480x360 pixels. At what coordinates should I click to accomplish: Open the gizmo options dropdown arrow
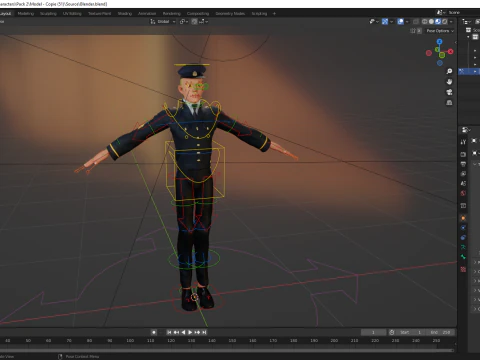coord(391,22)
